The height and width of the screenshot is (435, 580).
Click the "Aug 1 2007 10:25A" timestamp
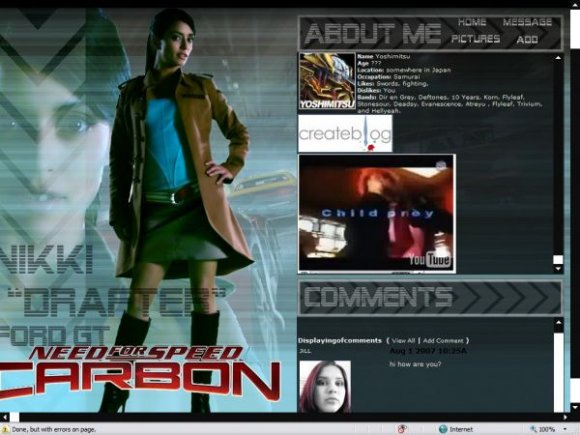(428, 351)
